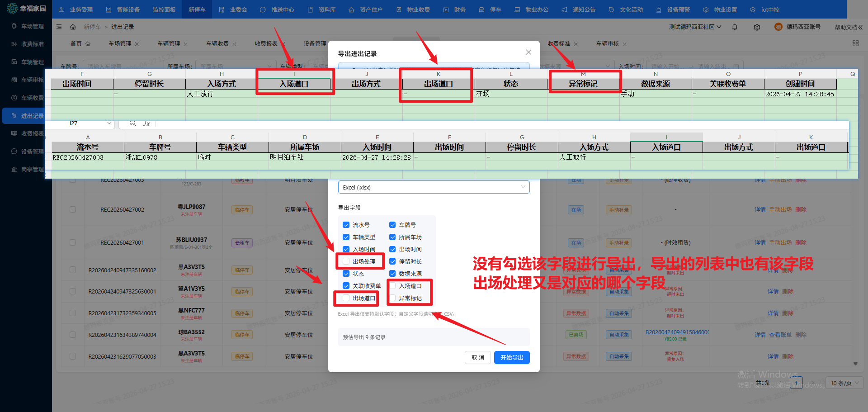The width and height of the screenshot is (868, 412).
Task: Cancel the export dialog with 取消
Action: [477, 357]
